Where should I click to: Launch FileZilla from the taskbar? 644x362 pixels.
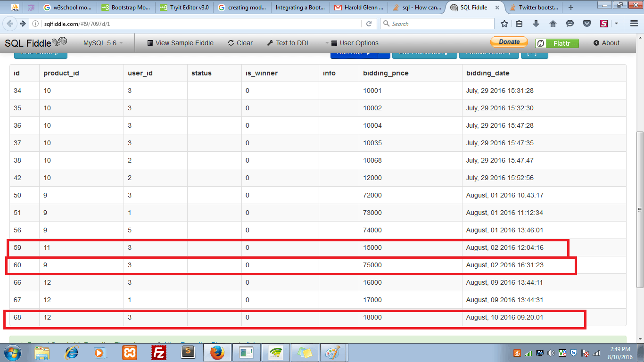coord(159,352)
